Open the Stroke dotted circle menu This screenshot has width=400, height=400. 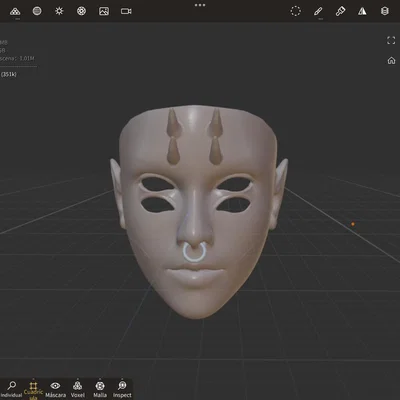coord(296,11)
